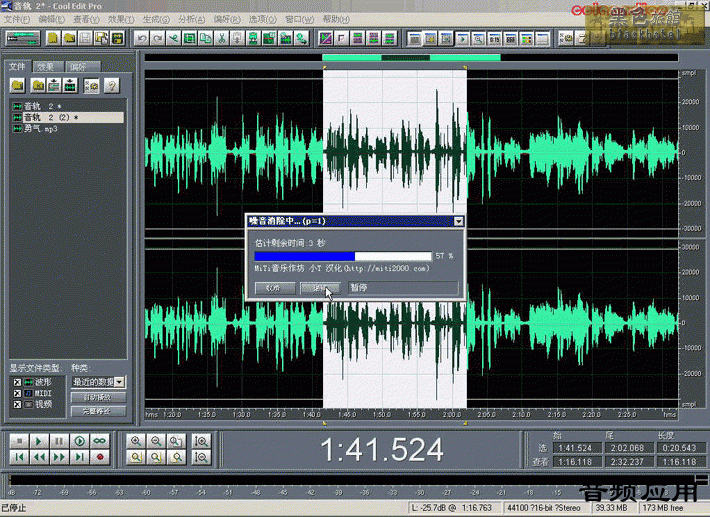
Task: Click the Open file folder icon in main toolbar
Action: pos(69,38)
